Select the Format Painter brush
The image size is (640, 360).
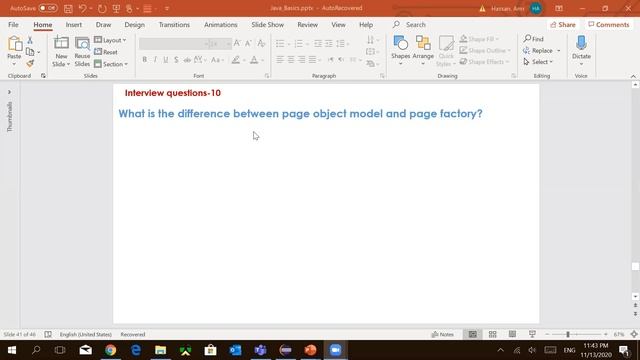[x=30, y=63]
